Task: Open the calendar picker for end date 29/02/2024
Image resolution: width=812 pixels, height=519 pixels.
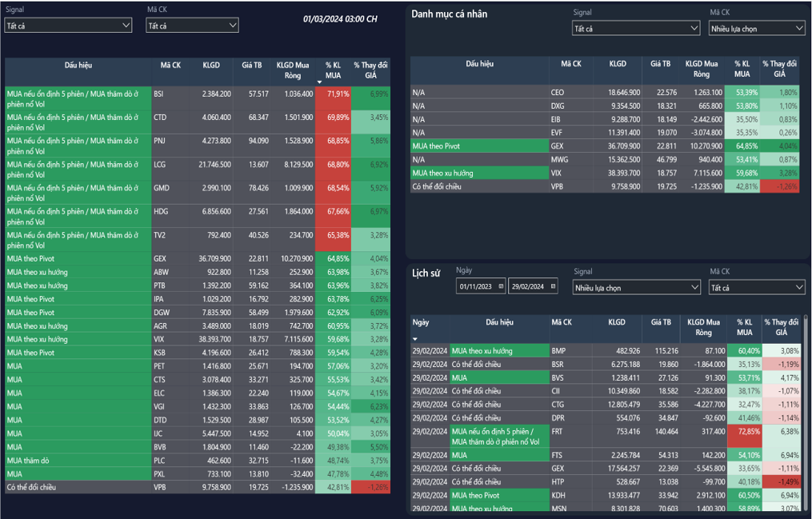Action: click(x=554, y=286)
